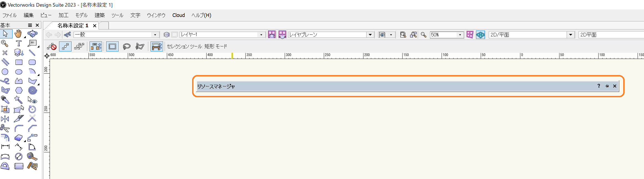Choose the Rectangle drawing tool

[19, 62]
